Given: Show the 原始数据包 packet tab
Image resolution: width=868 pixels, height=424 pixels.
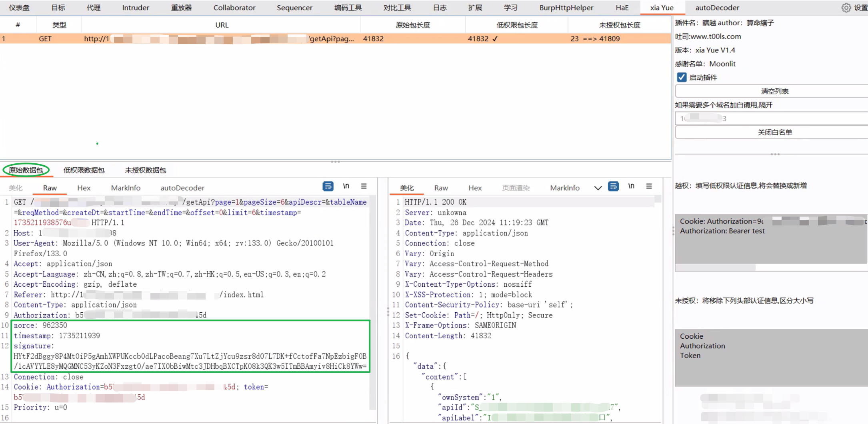Looking at the screenshot, I should (x=26, y=170).
